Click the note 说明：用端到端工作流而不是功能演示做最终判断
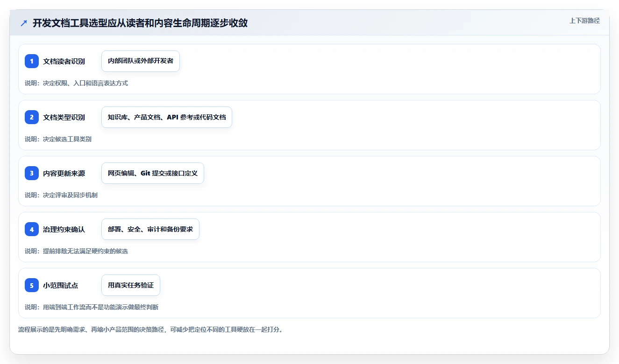The height and width of the screenshot is (364, 619). tap(92, 307)
